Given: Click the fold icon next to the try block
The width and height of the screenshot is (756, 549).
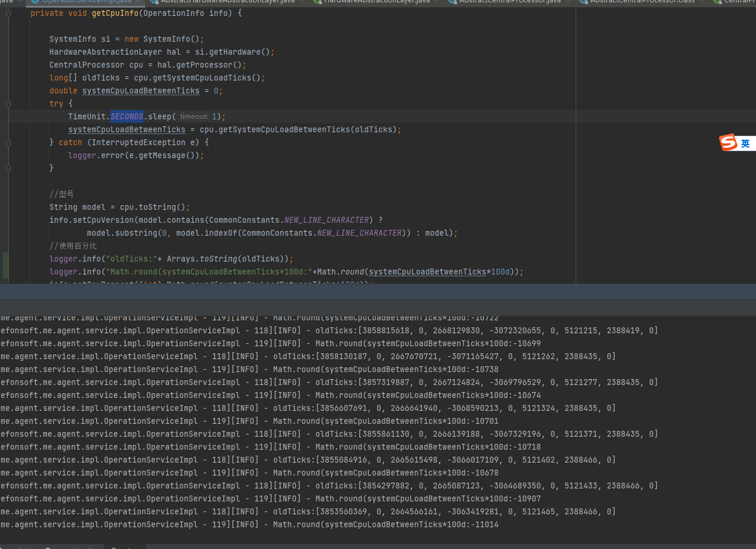Looking at the screenshot, I should tap(8, 104).
